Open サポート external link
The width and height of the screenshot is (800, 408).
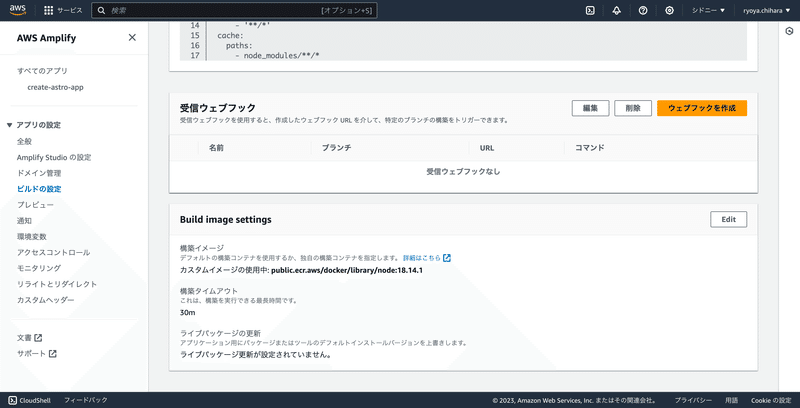pyautogui.click(x=36, y=353)
